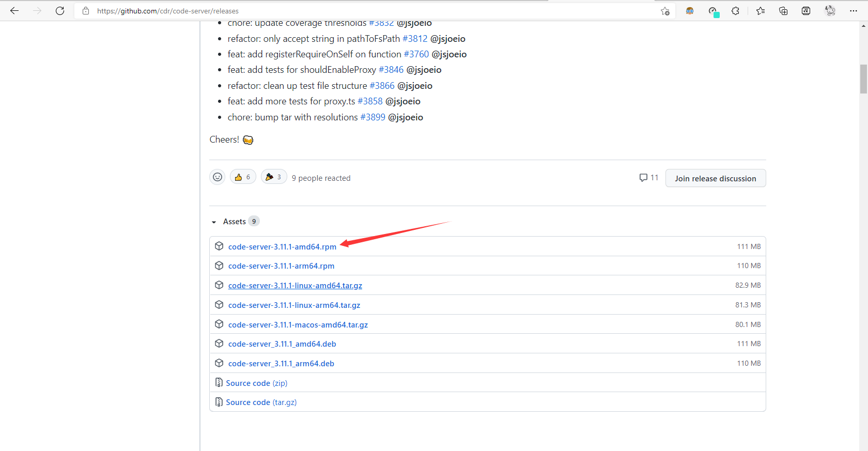Image resolution: width=868 pixels, height=451 pixels.
Task: Open the favorites list icon
Action: [761, 11]
